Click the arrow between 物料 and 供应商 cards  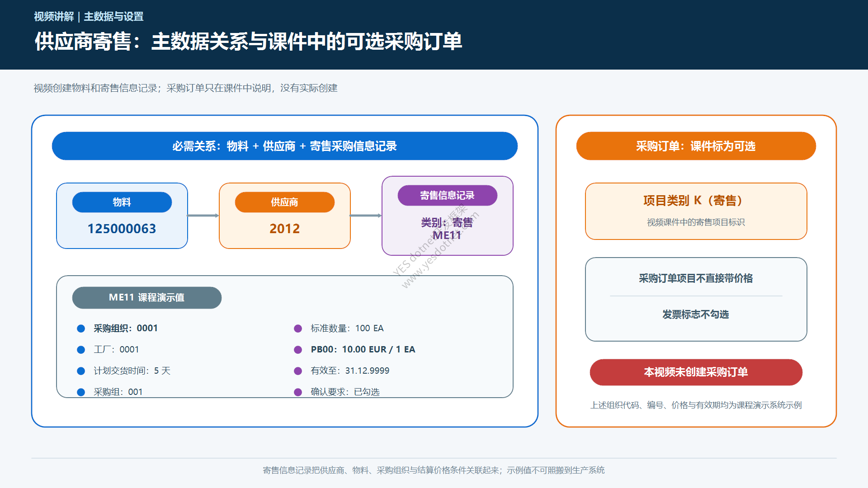(x=203, y=216)
